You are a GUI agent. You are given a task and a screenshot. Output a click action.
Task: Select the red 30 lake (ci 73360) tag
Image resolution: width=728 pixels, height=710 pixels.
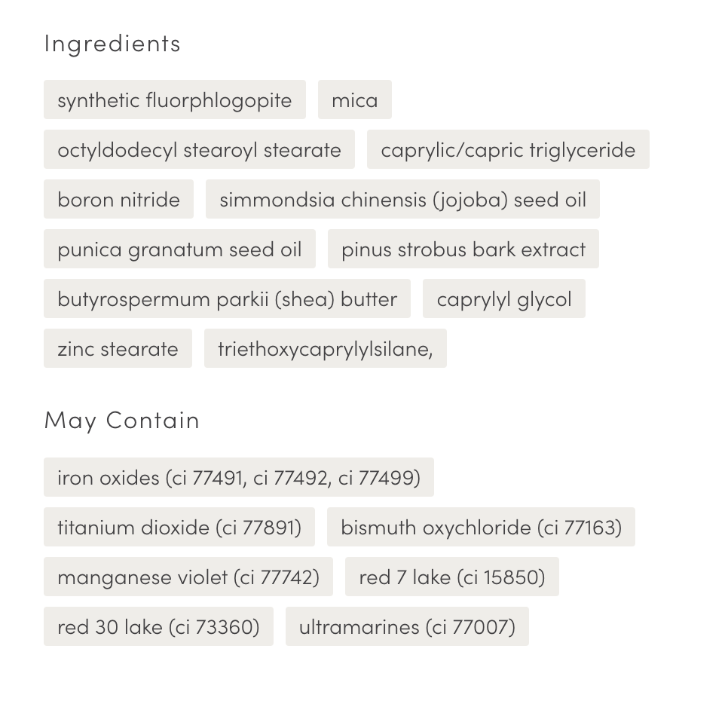coord(158,626)
